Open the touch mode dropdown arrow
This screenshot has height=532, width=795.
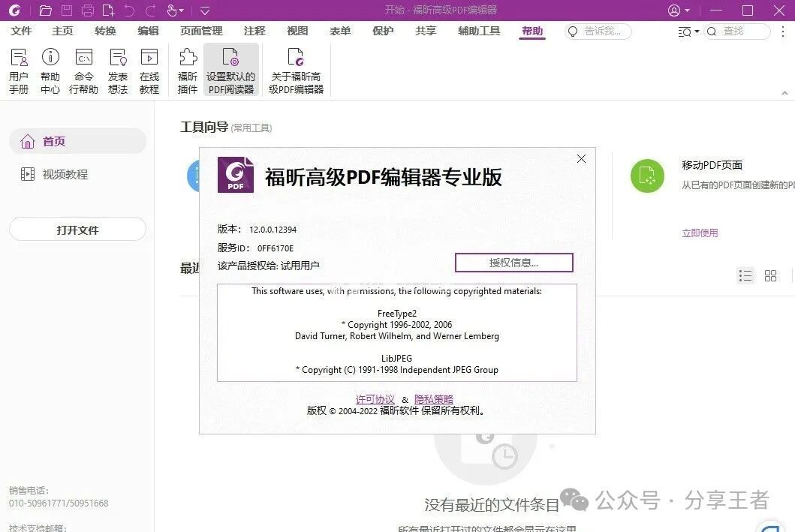[181, 11]
